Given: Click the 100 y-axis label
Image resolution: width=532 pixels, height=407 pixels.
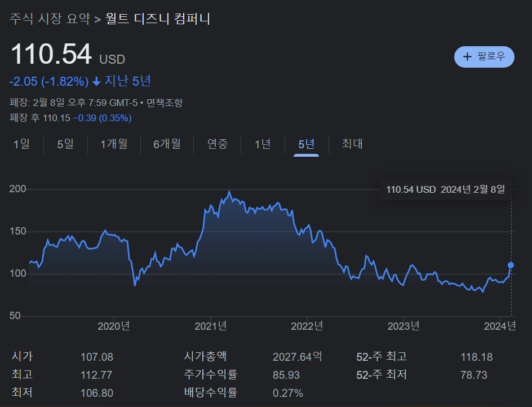Looking at the screenshot, I should click(17, 273).
